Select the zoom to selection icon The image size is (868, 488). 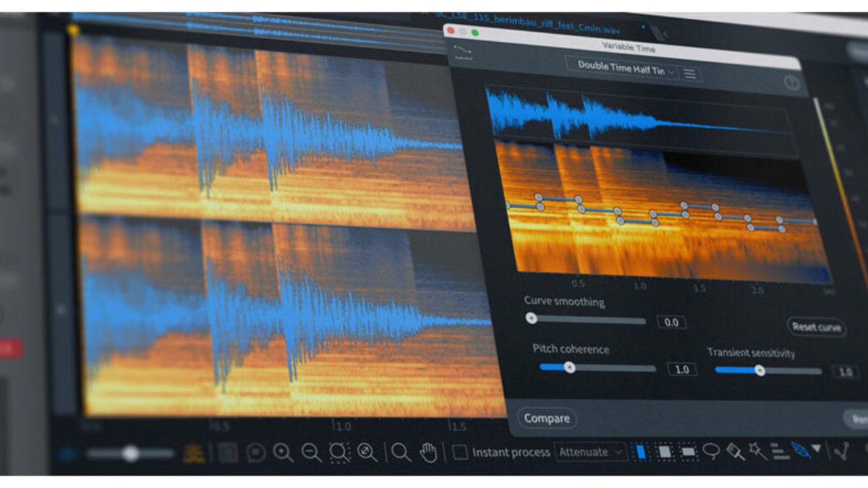pyautogui.click(x=339, y=453)
